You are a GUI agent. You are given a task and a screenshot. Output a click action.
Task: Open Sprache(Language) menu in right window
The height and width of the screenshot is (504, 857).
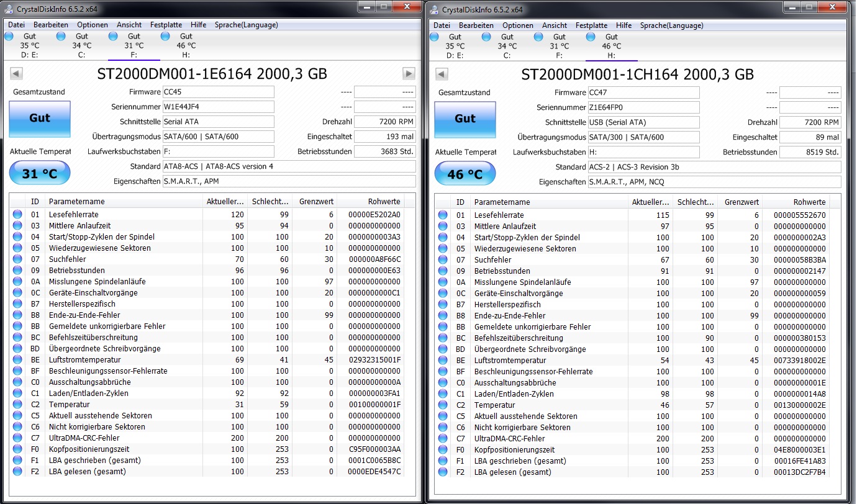pyautogui.click(x=672, y=25)
